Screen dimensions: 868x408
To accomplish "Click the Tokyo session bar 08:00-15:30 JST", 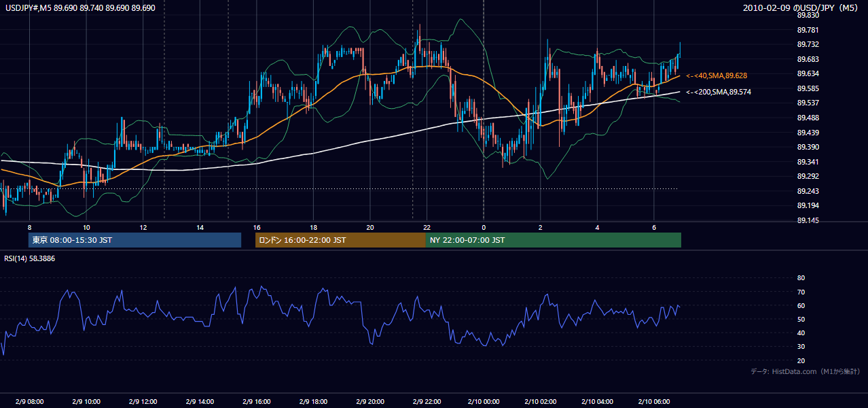I will coord(134,240).
